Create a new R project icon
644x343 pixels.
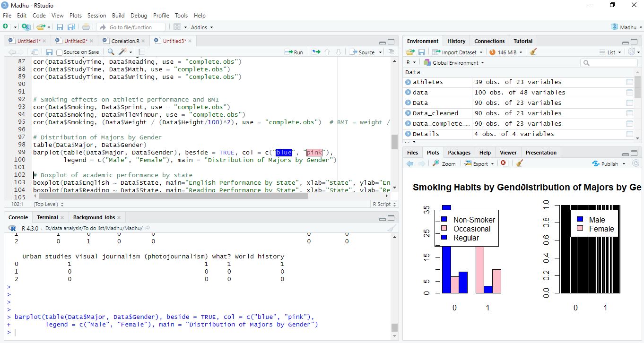point(26,27)
